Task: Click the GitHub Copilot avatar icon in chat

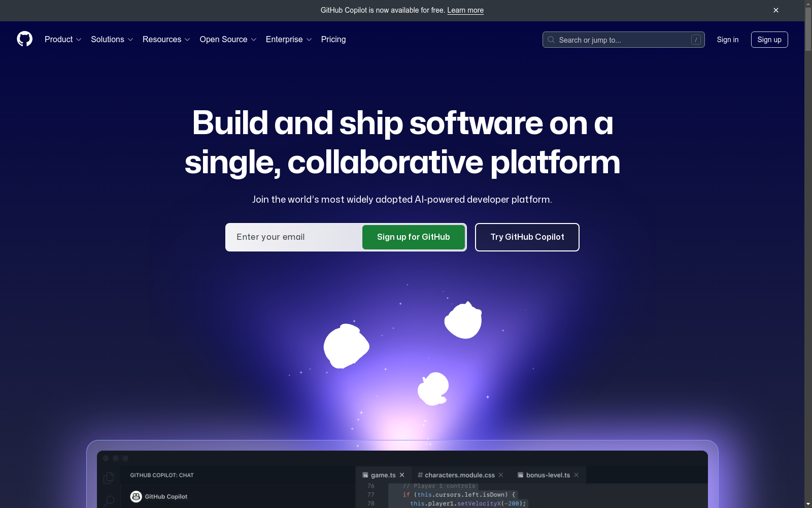Action: 136,496
